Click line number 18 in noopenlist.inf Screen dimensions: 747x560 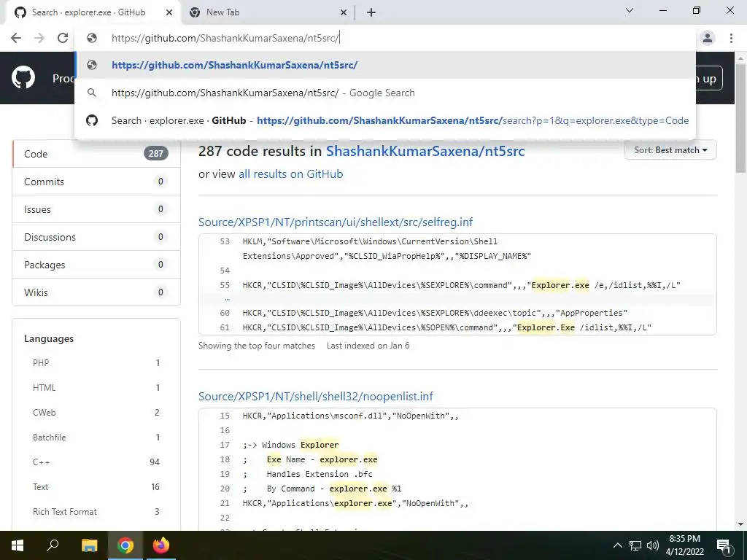[225, 459]
